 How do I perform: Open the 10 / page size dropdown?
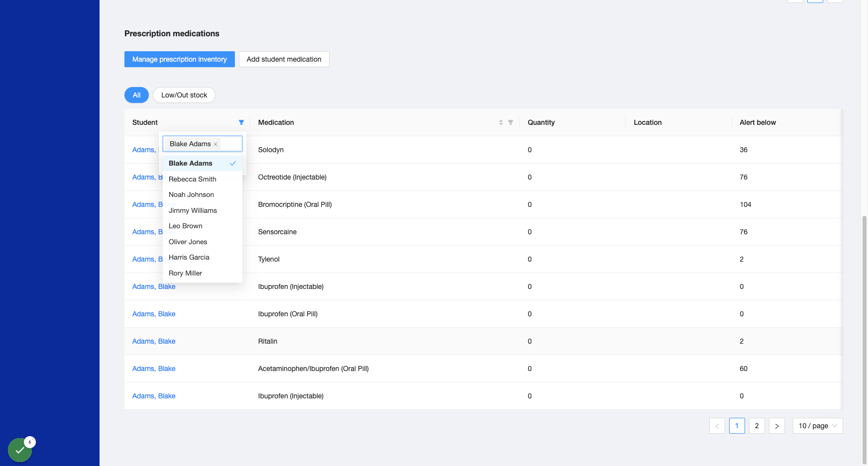point(818,426)
